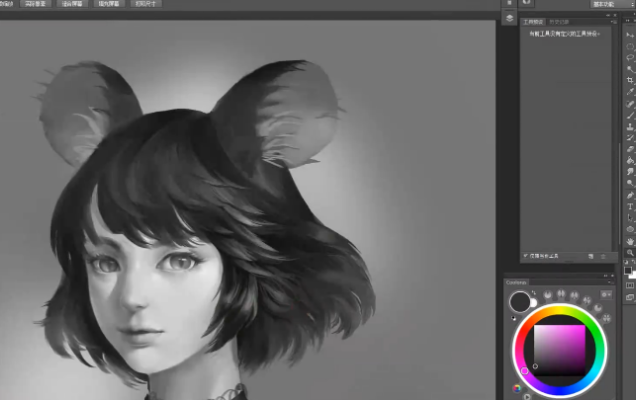636x400 pixels.
Task: Click the toolbar background color swatch
Action: coord(633,275)
